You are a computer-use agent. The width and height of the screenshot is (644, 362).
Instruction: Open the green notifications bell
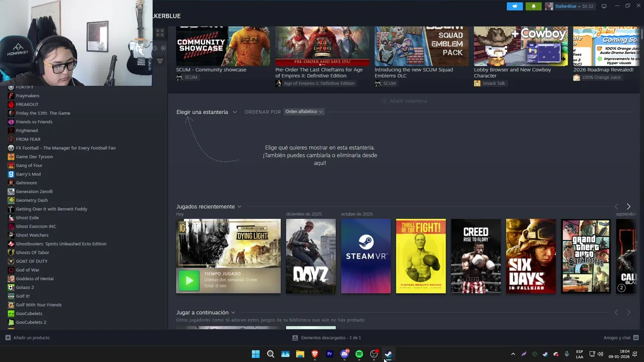click(x=534, y=6)
